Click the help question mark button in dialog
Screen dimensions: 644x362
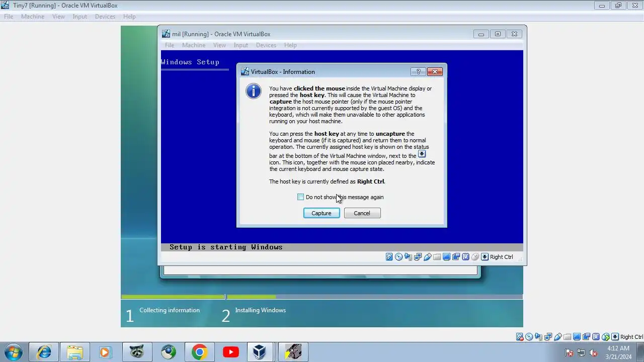418,72
